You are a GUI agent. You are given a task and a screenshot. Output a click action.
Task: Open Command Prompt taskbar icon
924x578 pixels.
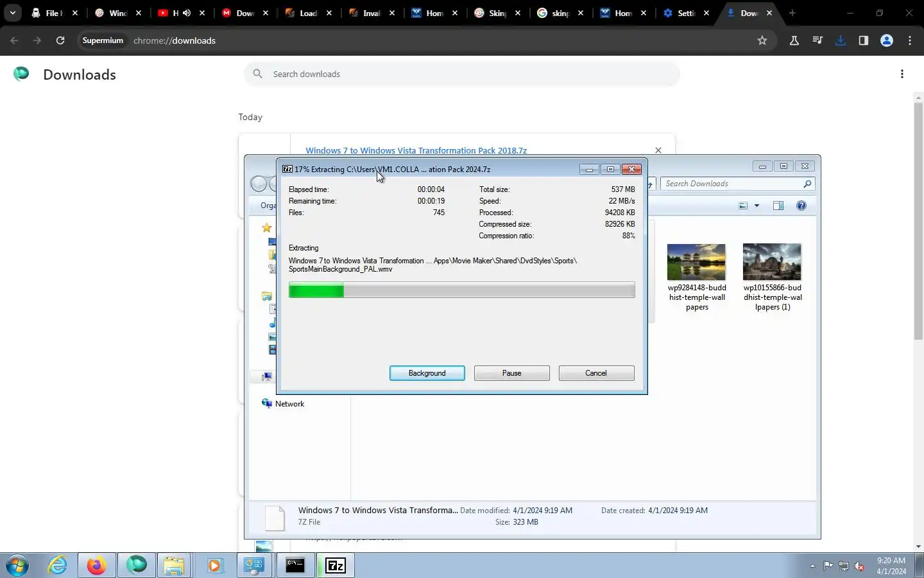295,566
